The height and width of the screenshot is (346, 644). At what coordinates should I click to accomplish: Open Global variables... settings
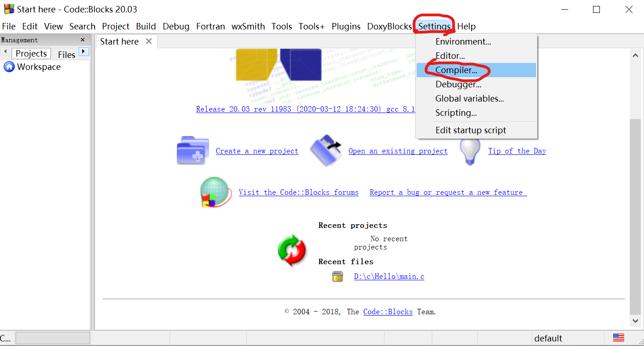[476, 98]
